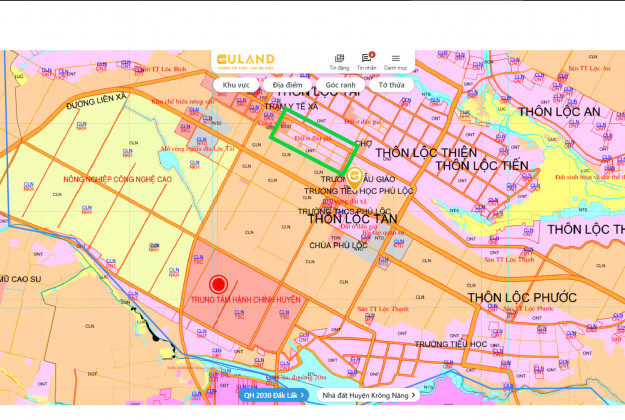Click the red circle marker on administrative center
Image resolution: width=625 pixels, height=420 pixels.
tap(218, 285)
